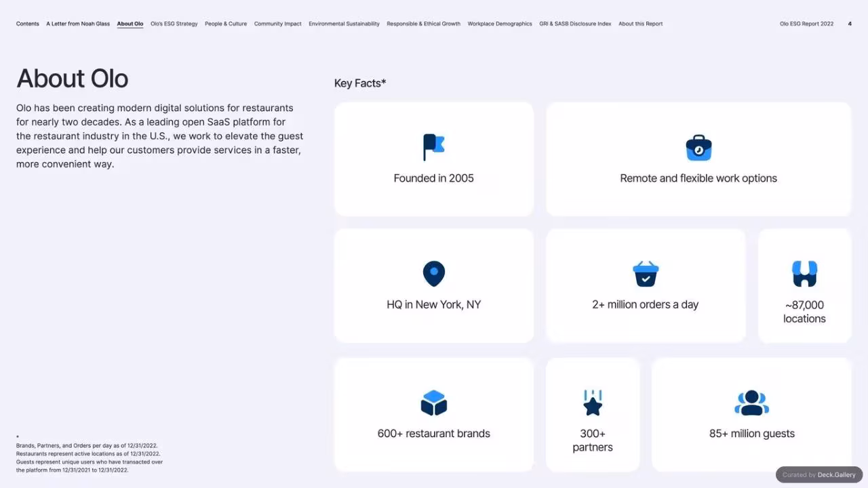The width and height of the screenshot is (868, 488).
Task: Click the intro paragraph about Olo
Action: pyautogui.click(x=160, y=136)
